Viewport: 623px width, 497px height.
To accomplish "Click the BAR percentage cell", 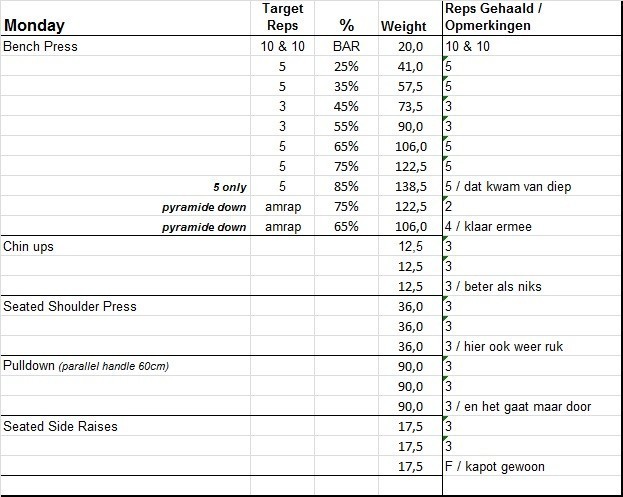I will pyautogui.click(x=344, y=47).
